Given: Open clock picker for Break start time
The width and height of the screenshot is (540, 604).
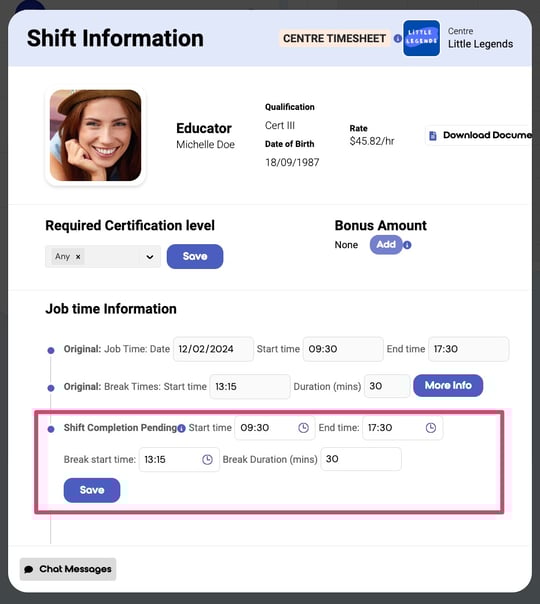Looking at the screenshot, I should (x=207, y=459).
